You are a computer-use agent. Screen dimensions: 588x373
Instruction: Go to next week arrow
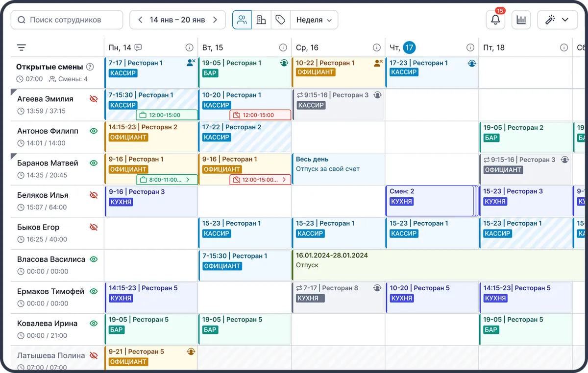point(215,20)
